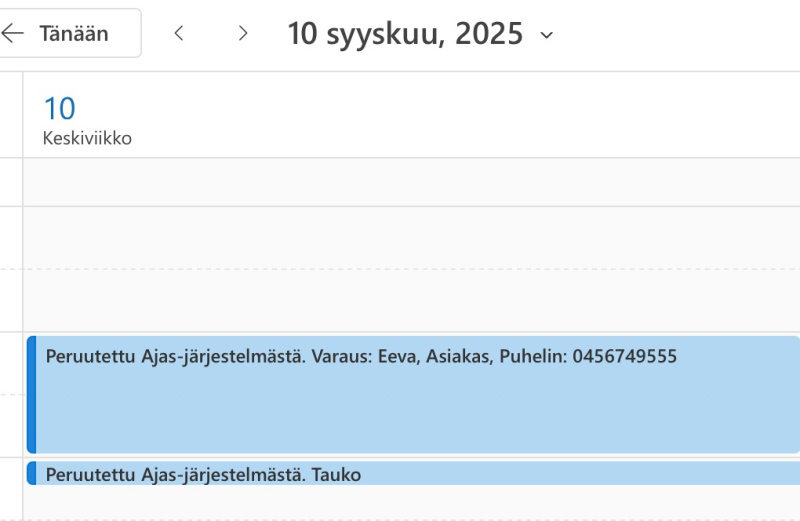Click the blue color bar of Eeva event
Screen dimensions: 800x521
click(31, 395)
